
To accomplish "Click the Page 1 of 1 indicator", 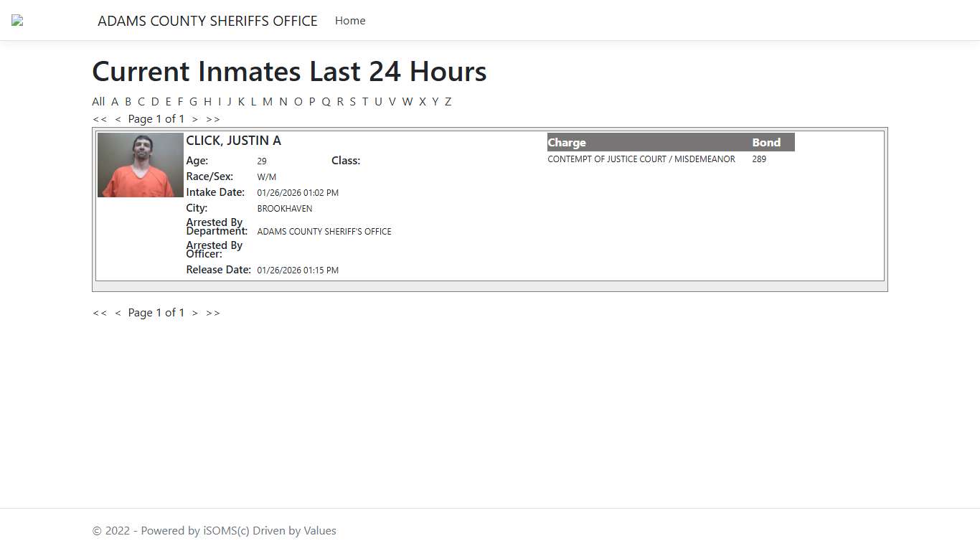I will tap(156, 119).
